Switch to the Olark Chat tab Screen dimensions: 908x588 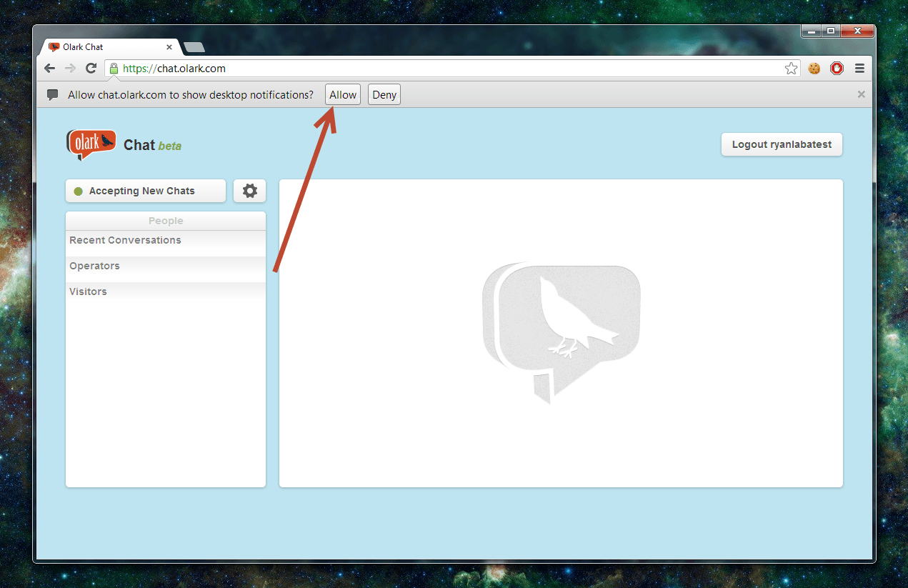[107, 47]
